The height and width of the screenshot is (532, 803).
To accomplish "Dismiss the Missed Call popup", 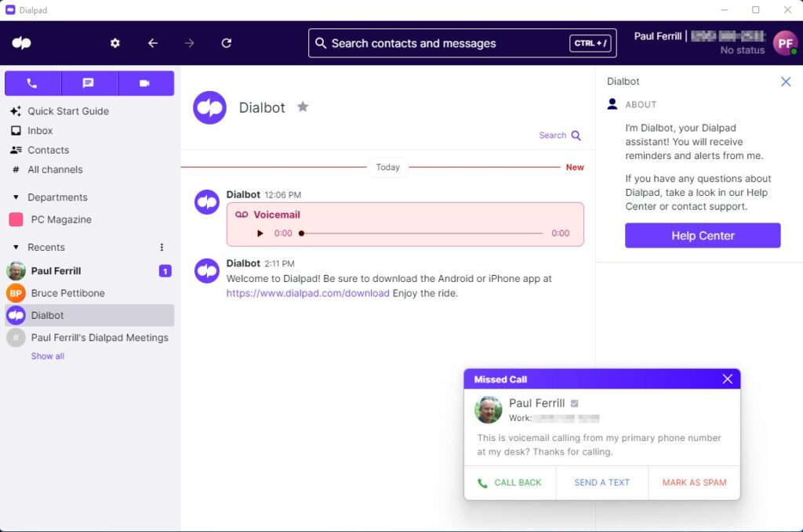I will point(727,379).
